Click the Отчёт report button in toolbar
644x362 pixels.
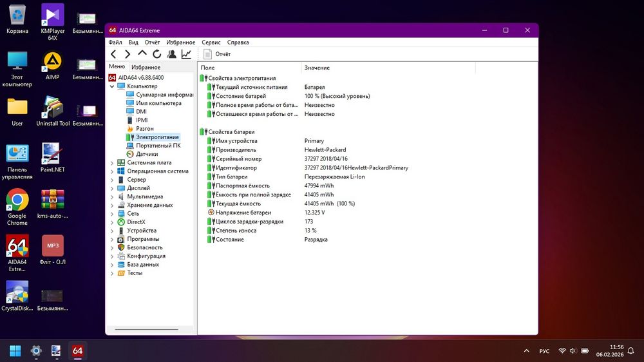tap(217, 54)
